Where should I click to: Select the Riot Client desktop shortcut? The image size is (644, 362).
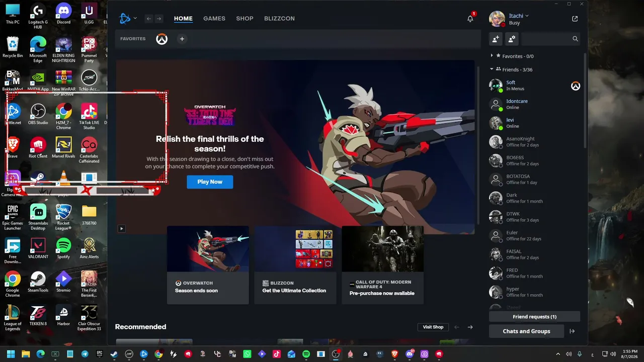point(38,148)
